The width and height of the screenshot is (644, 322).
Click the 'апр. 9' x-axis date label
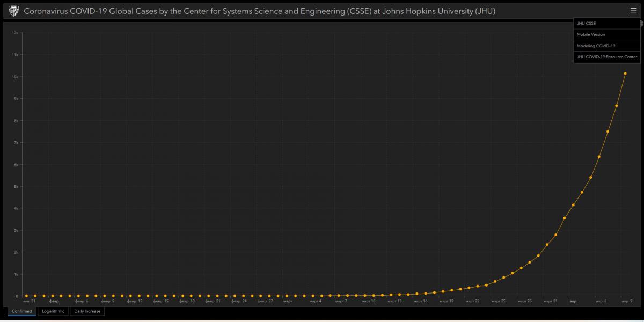627,301
